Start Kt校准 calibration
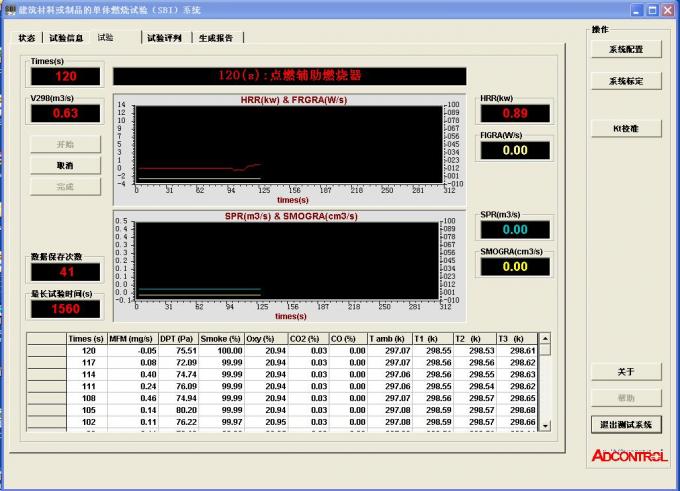Viewport: 680px width, 491px height. pos(626,128)
